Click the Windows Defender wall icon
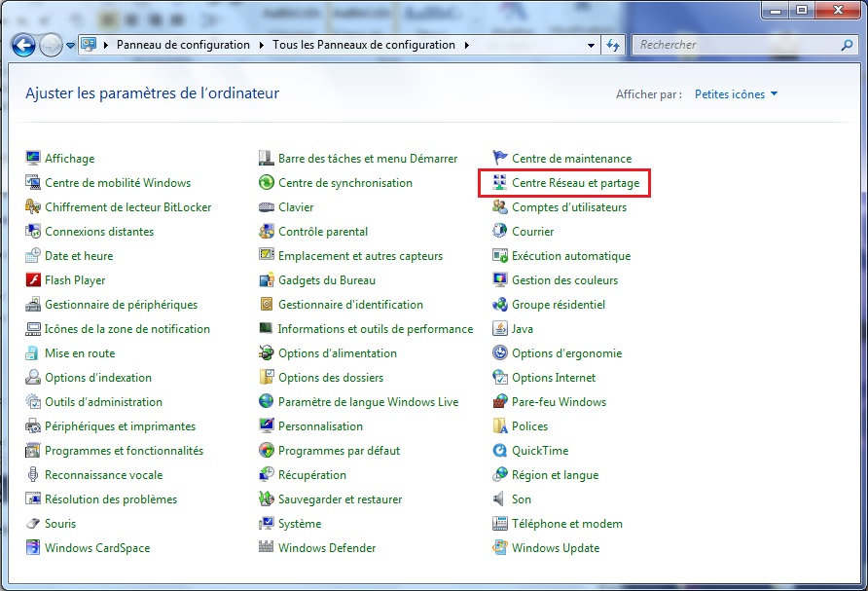Image resolution: width=868 pixels, height=591 pixels. pyautogui.click(x=267, y=548)
